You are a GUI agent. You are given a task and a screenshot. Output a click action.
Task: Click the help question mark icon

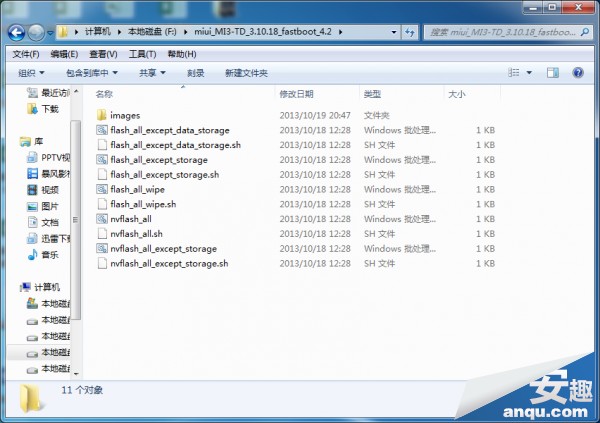578,72
